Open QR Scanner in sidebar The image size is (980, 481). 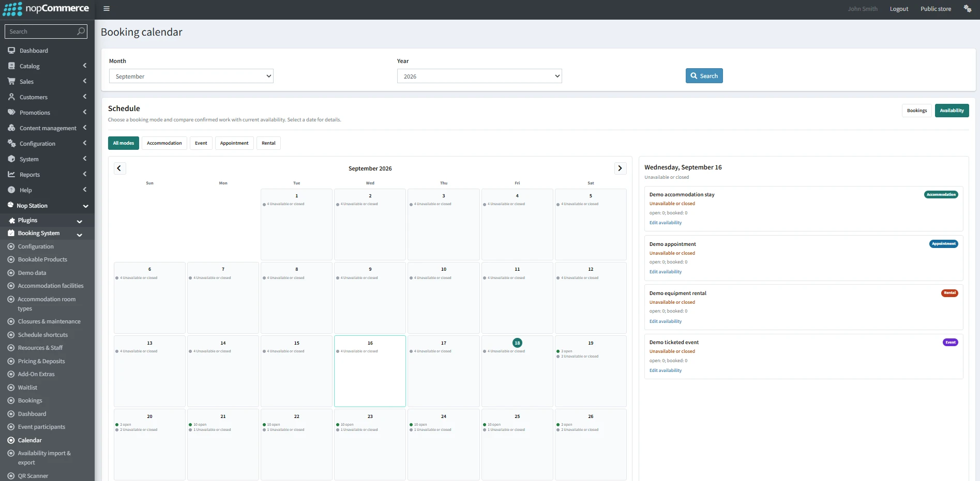[x=33, y=476]
